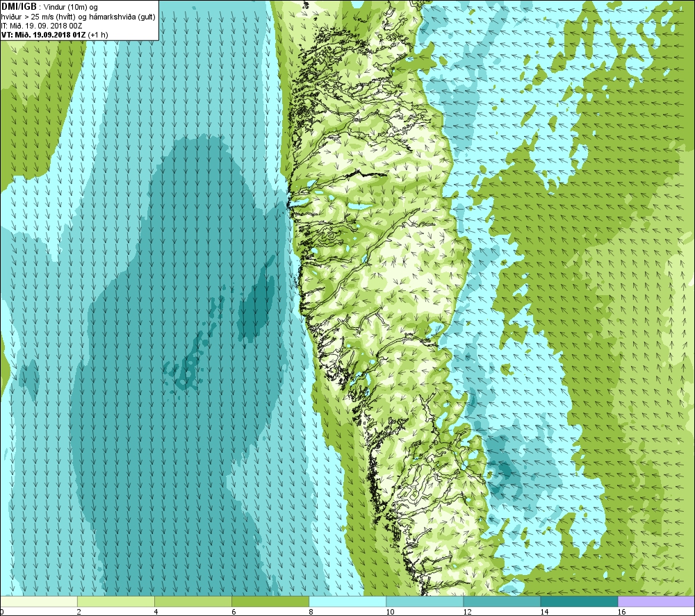Click the "2" label on the color scale
The width and height of the screenshot is (695, 616).
pyautogui.click(x=79, y=612)
